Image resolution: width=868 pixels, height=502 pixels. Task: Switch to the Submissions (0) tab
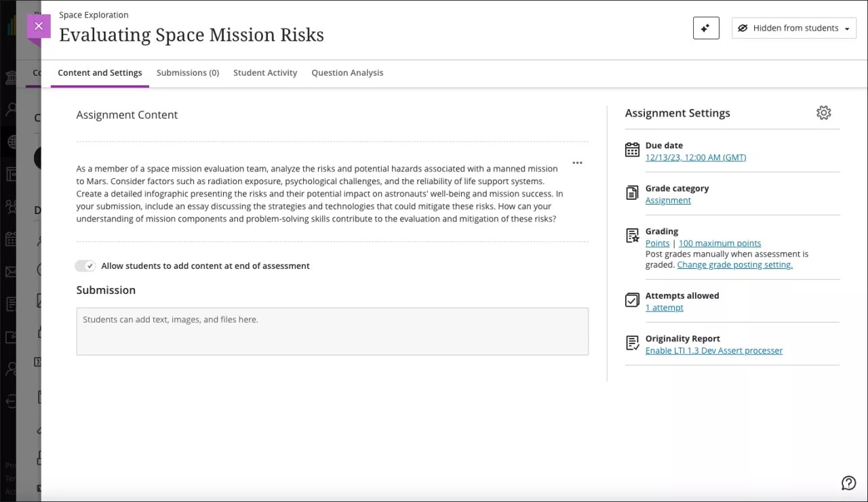[188, 72]
